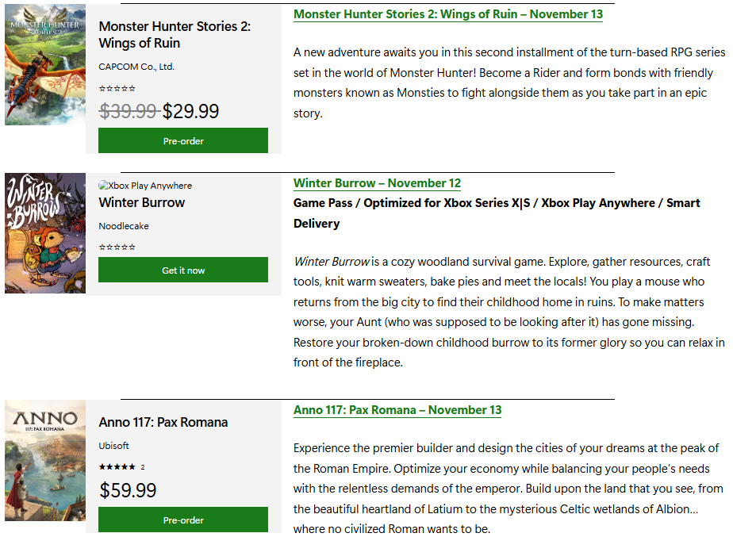Image resolution: width=733 pixels, height=560 pixels.
Task: Select Anno 117: Pax Romana card title
Action: click(x=163, y=422)
